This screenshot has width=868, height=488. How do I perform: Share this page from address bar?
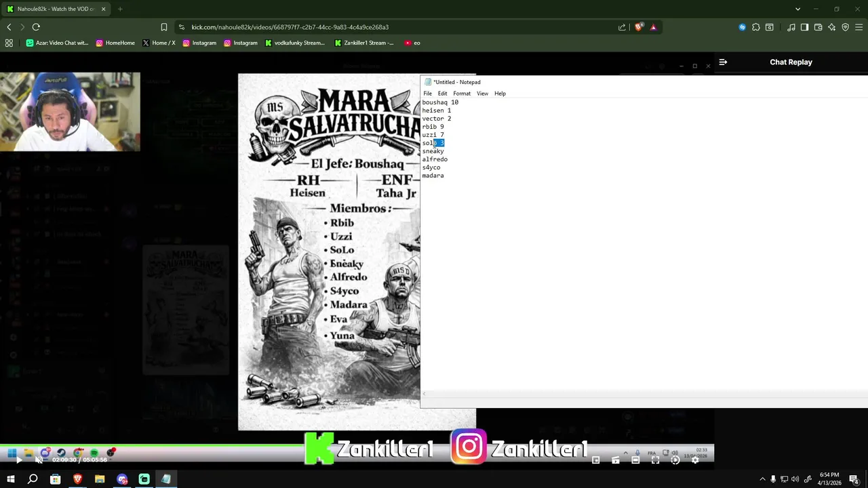(x=622, y=27)
